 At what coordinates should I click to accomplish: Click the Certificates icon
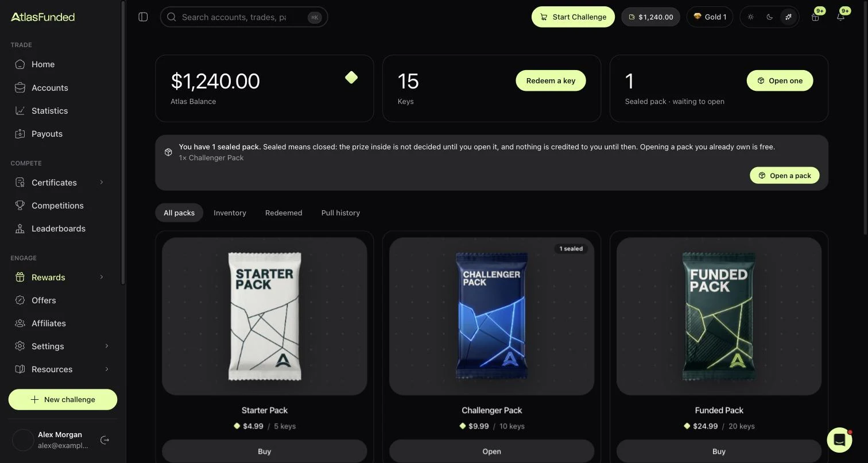point(20,183)
